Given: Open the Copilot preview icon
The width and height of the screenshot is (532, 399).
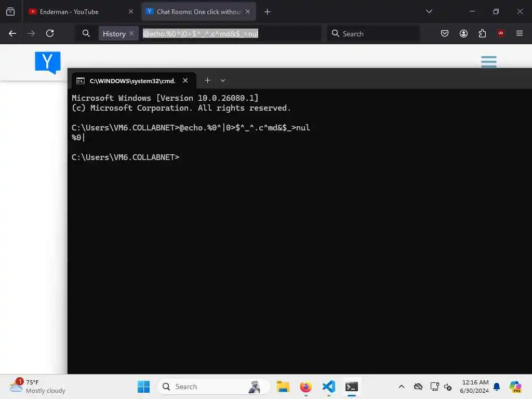Looking at the screenshot, I should [515, 387].
